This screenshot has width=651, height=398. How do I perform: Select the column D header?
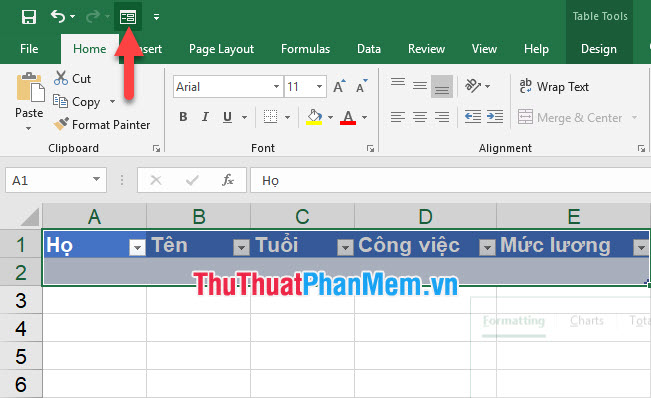pyautogui.click(x=426, y=216)
